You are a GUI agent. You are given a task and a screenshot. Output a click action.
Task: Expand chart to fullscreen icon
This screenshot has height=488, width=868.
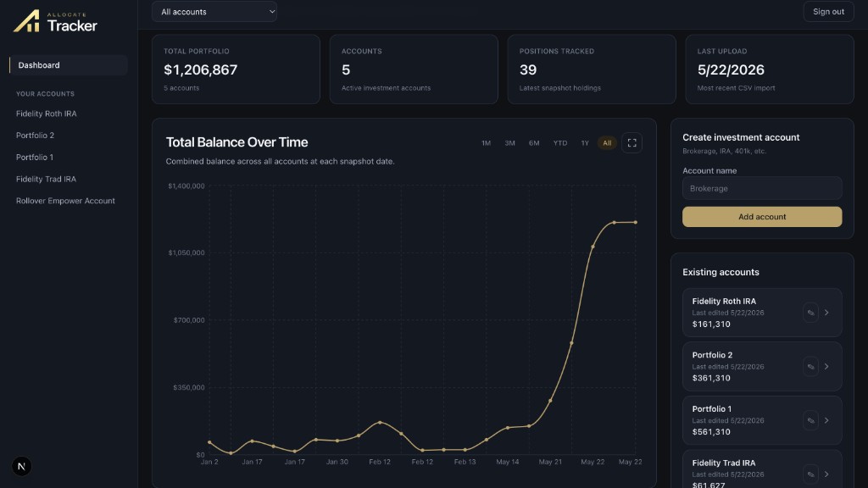coord(632,142)
